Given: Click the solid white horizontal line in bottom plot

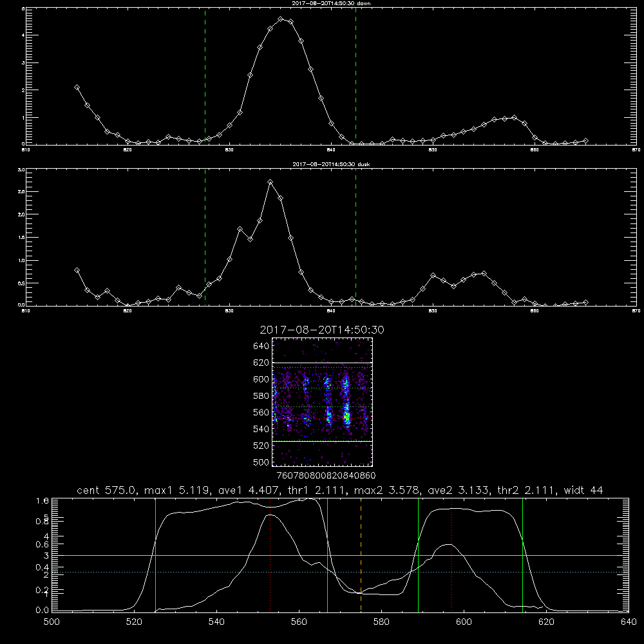Looking at the screenshot, I should [340, 555].
